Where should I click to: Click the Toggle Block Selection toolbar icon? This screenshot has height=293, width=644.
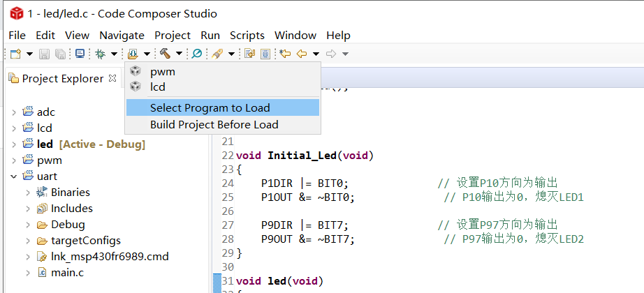pos(265,54)
